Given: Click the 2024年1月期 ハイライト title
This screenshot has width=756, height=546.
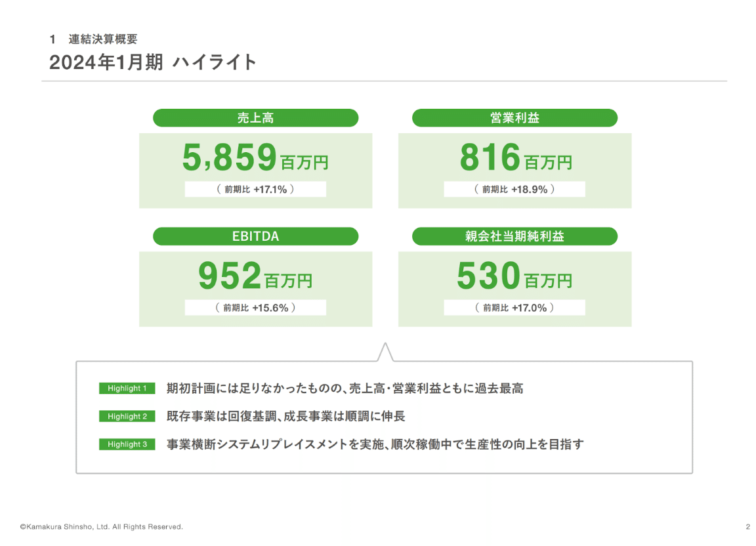Looking at the screenshot, I should (x=154, y=62).
